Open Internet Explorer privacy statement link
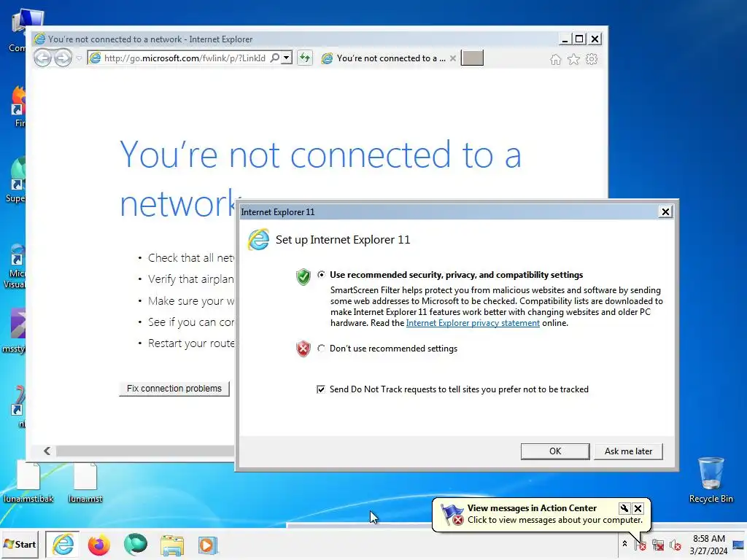Image resolution: width=747 pixels, height=560 pixels. tap(473, 323)
